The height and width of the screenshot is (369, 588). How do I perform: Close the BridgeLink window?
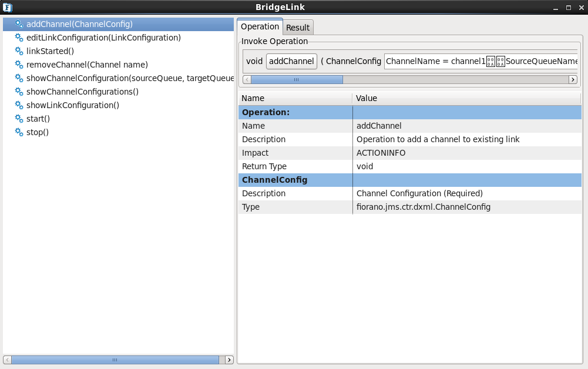[x=582, y=8]
